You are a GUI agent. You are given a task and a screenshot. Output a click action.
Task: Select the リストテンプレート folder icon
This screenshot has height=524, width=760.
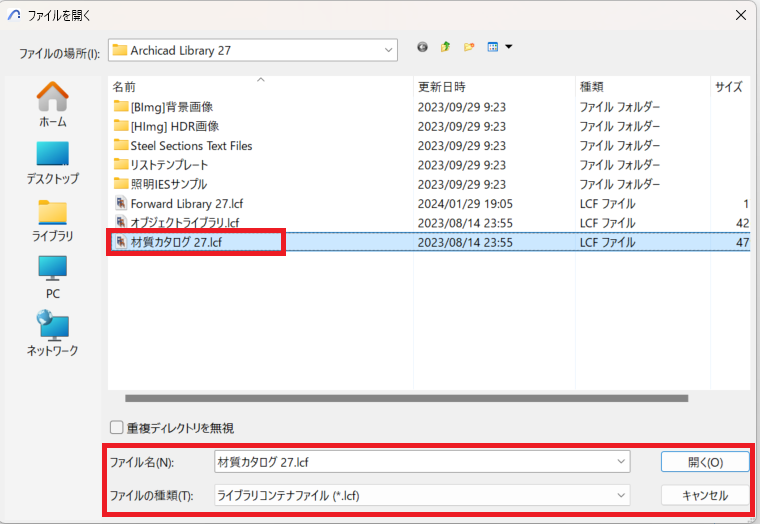point(121,164)
